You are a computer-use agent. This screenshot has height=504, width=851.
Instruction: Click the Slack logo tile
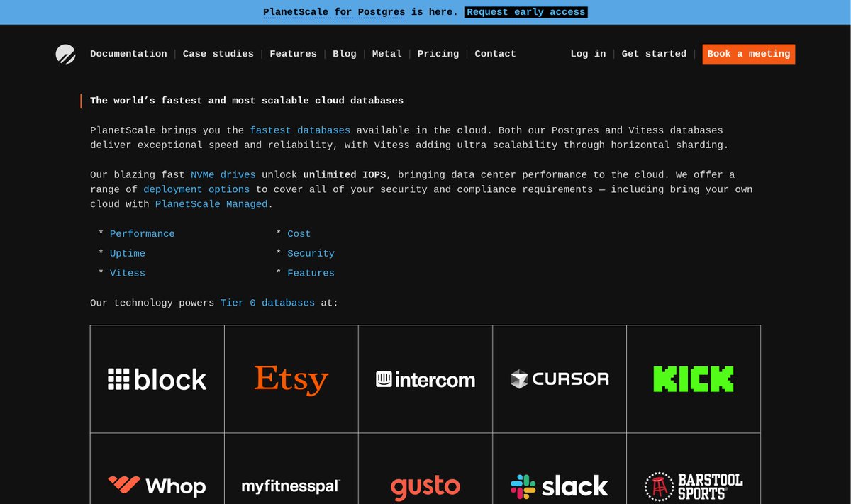(x=560, y=469)
